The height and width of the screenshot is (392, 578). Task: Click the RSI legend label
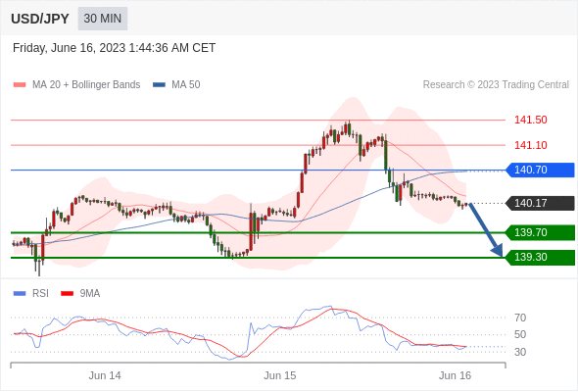tap(40, 294)
